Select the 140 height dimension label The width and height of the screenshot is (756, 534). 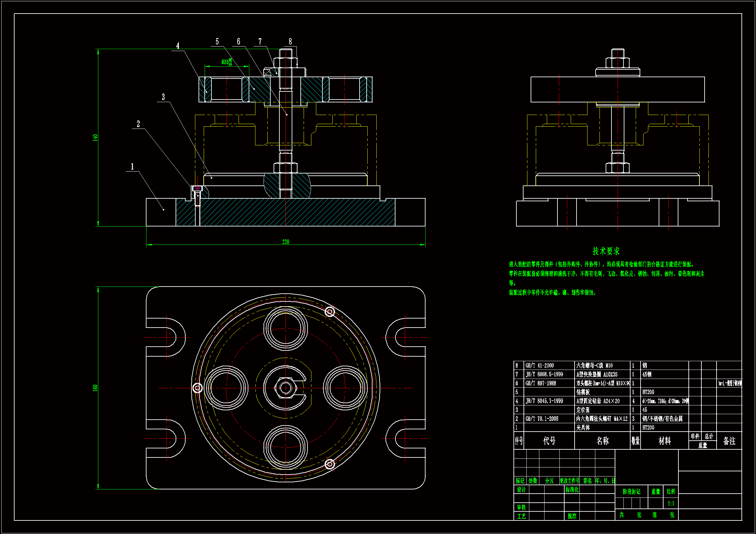95,138
